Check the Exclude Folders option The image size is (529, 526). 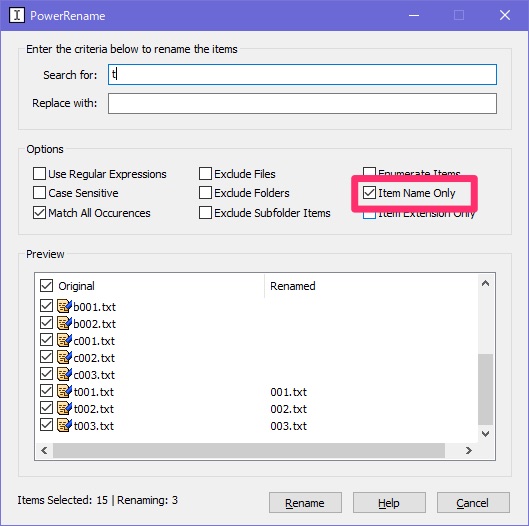click(205, 193)
